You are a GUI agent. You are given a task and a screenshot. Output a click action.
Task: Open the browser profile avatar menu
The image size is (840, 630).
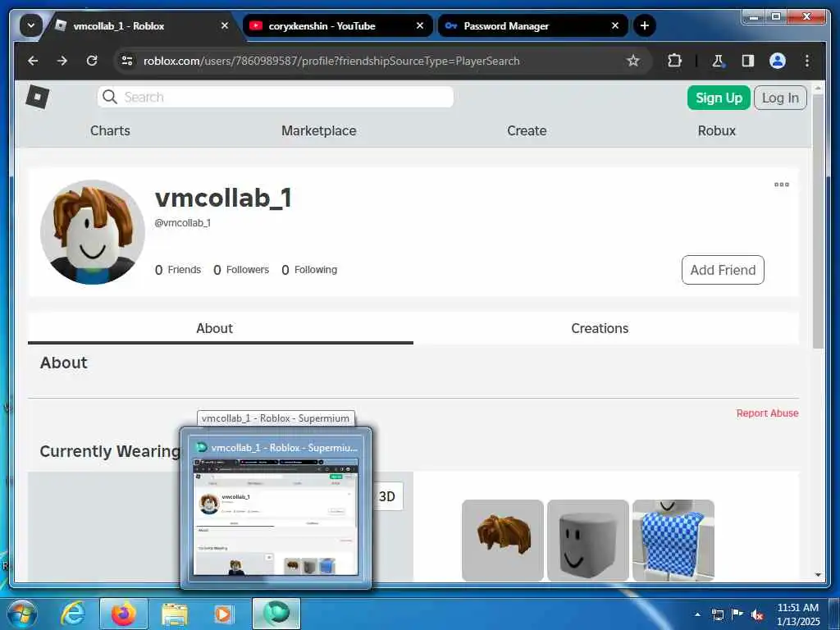point(778,61)
